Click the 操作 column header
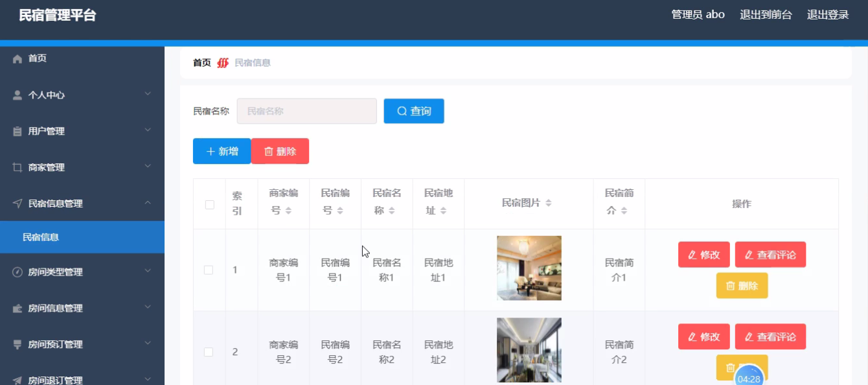868x385 pixels. 742,204
